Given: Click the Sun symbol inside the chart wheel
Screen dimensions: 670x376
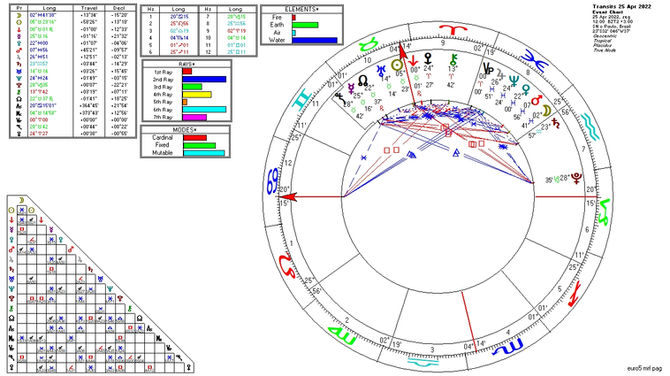Looking at the screenshot, I should (x=398, y=65).
